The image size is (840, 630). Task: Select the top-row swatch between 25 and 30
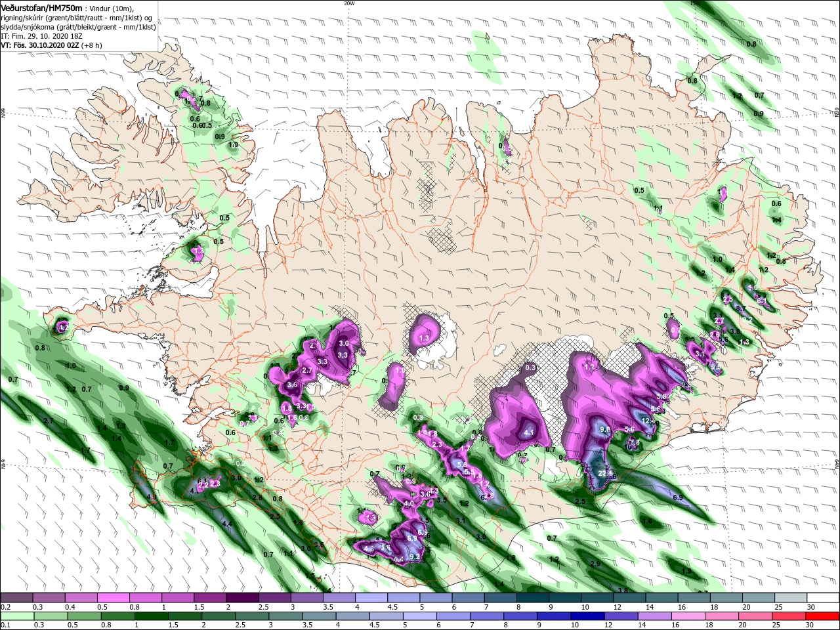[791, 598]
